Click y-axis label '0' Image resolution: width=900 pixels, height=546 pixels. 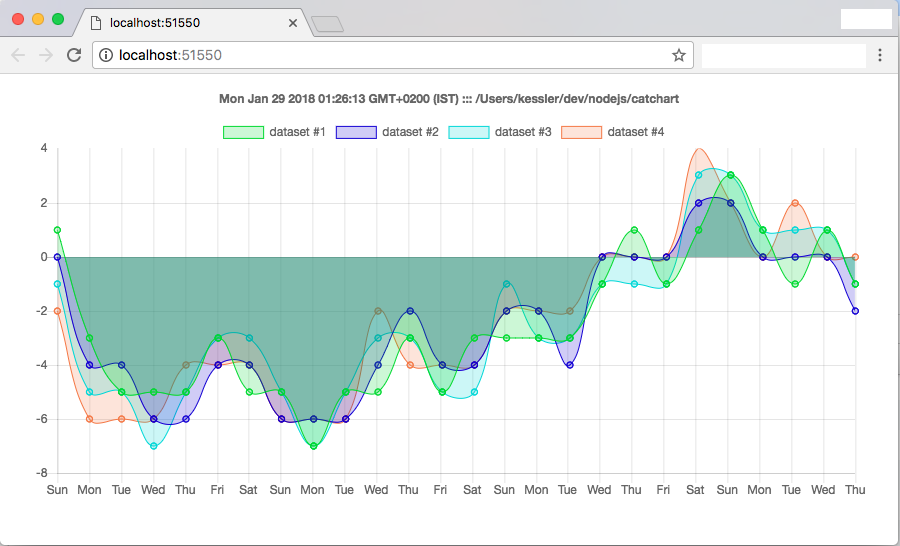(44, 257)
